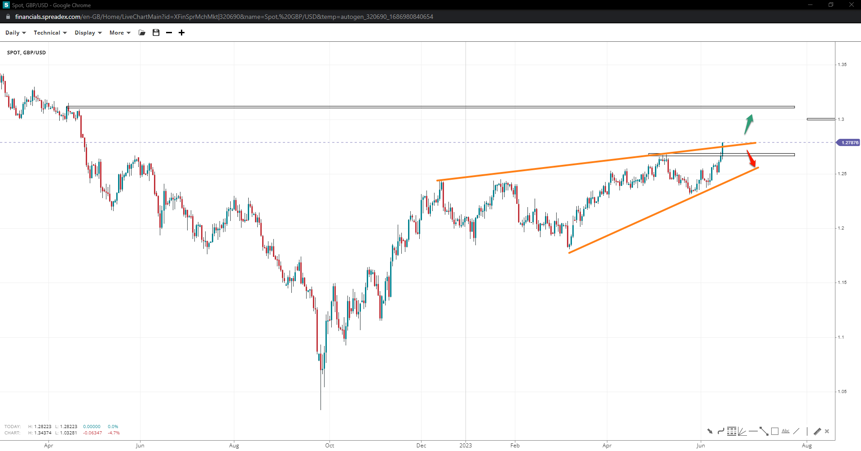
Task: Click the pencil edit drawings icon
Action: (x=817, y=431)
